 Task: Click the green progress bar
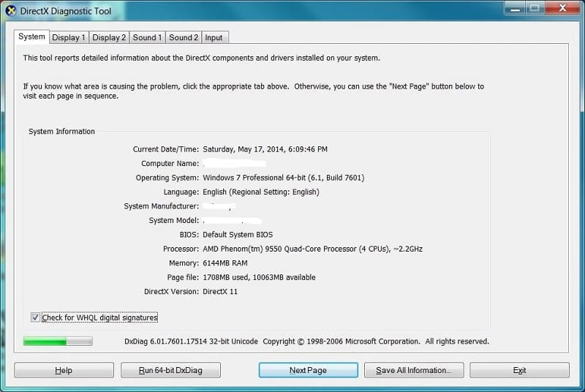pos(58,341)
